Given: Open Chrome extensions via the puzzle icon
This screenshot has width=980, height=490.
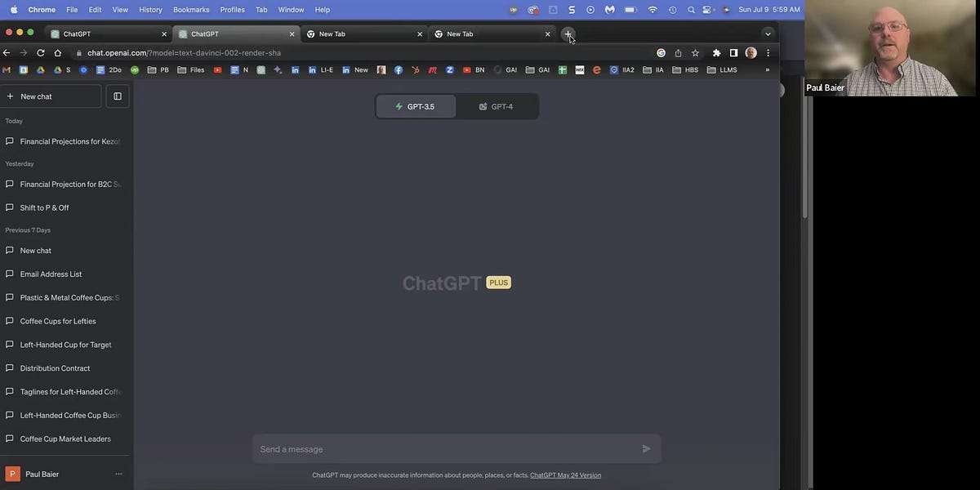Looking at the screenshot, I should (x=715, y=52).
